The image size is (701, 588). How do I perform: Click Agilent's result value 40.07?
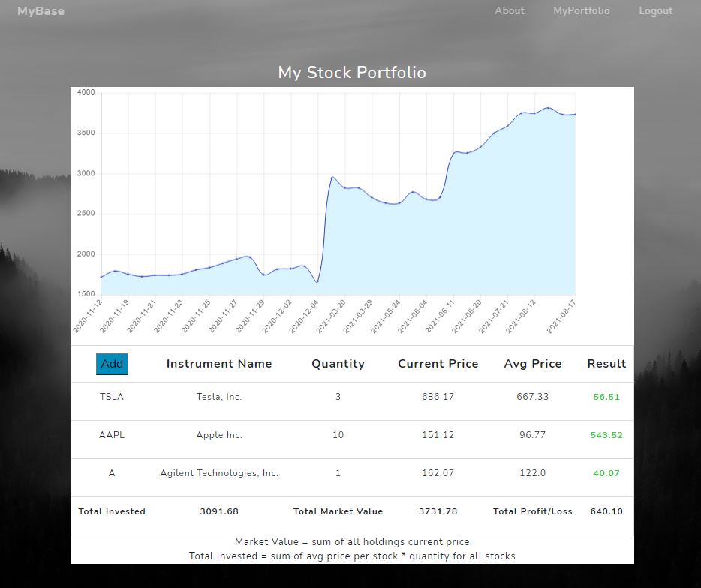click(x=606, y=473)
